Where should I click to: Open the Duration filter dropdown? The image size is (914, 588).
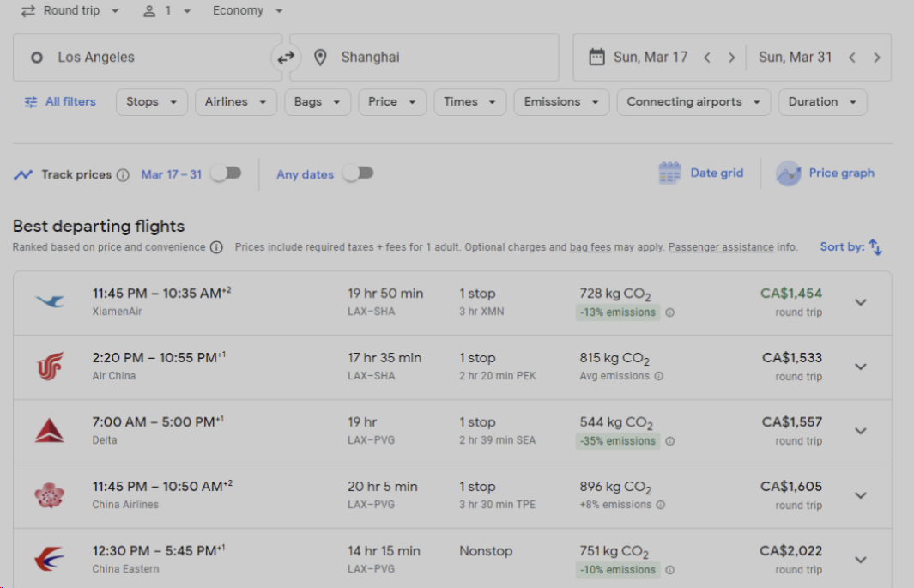tap(822, 102)
